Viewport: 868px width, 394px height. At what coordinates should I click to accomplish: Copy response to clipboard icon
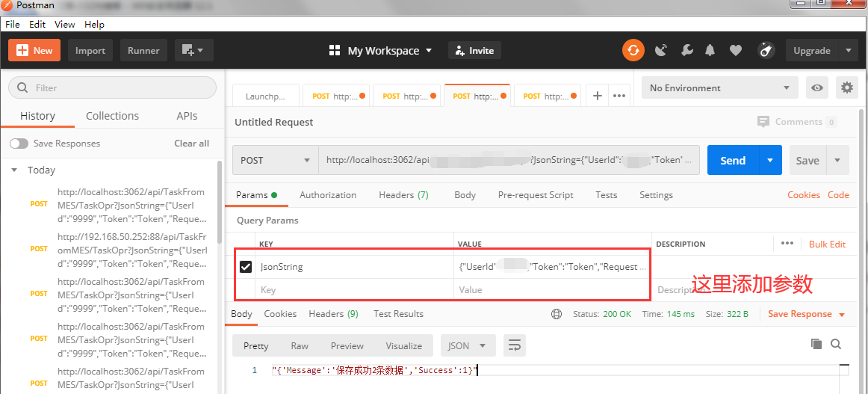[816, 344]
